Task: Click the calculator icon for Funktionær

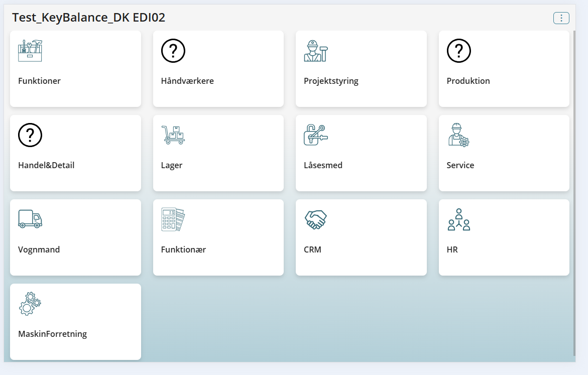Action: click(x=173, y=219)
